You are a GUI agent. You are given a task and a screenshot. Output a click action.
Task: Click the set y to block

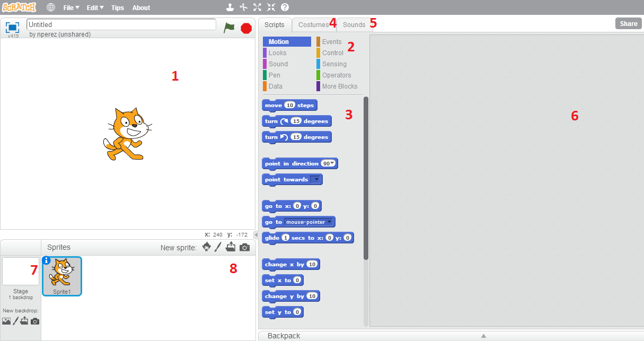coord(283,312)
